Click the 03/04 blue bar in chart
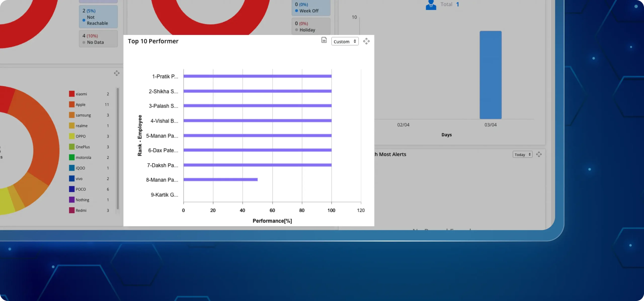644x301 pixels. (490, 75)
